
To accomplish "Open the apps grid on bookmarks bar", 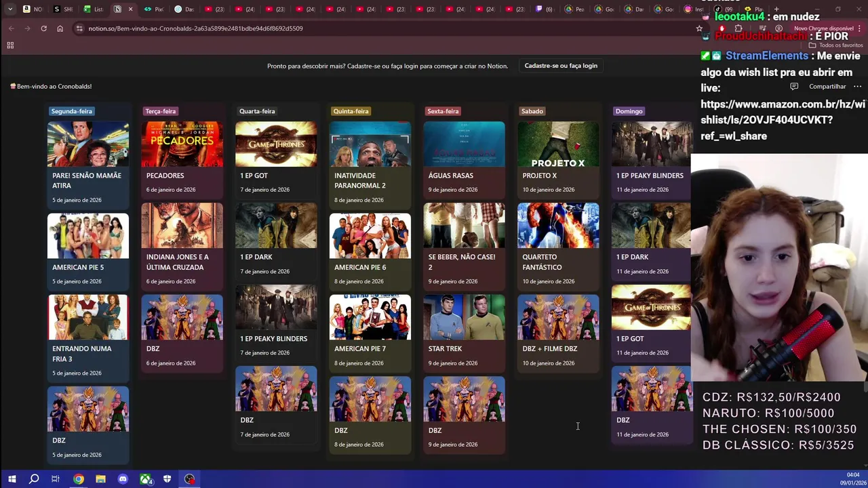I will [x=10, y=45].
